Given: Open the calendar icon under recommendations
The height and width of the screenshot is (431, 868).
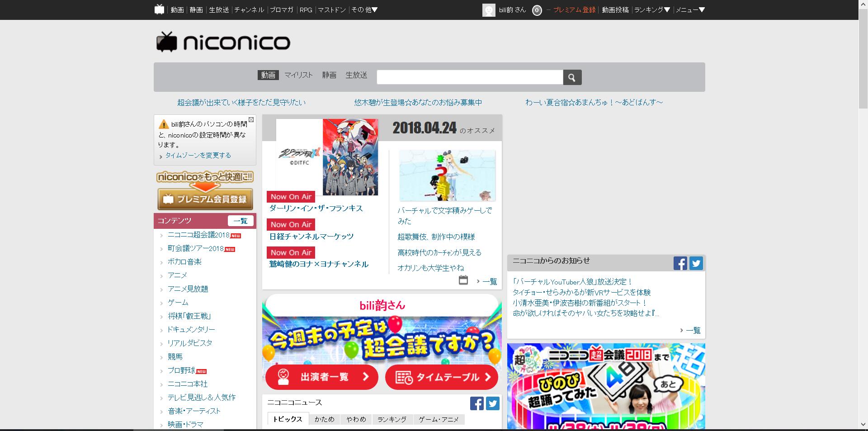Looking at the screenshot, I should (x=463, y=280).
